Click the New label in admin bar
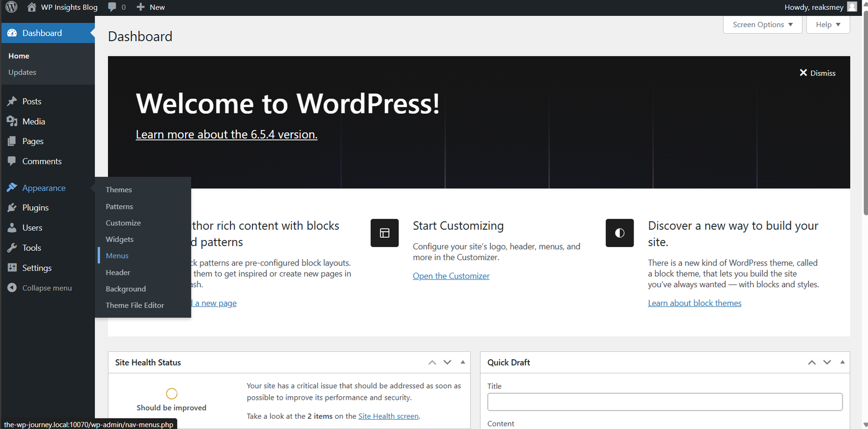The width and height of the screenshot is (868, 429). [157, 7]
